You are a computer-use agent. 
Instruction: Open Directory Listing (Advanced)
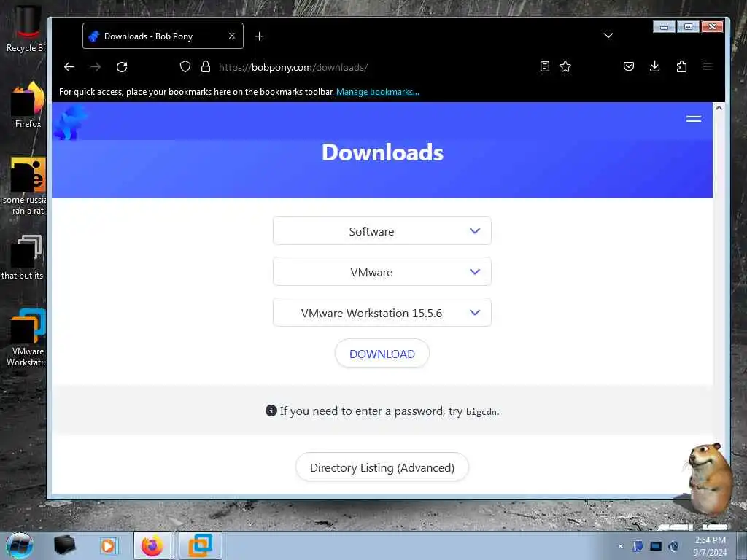pos(382,467)
